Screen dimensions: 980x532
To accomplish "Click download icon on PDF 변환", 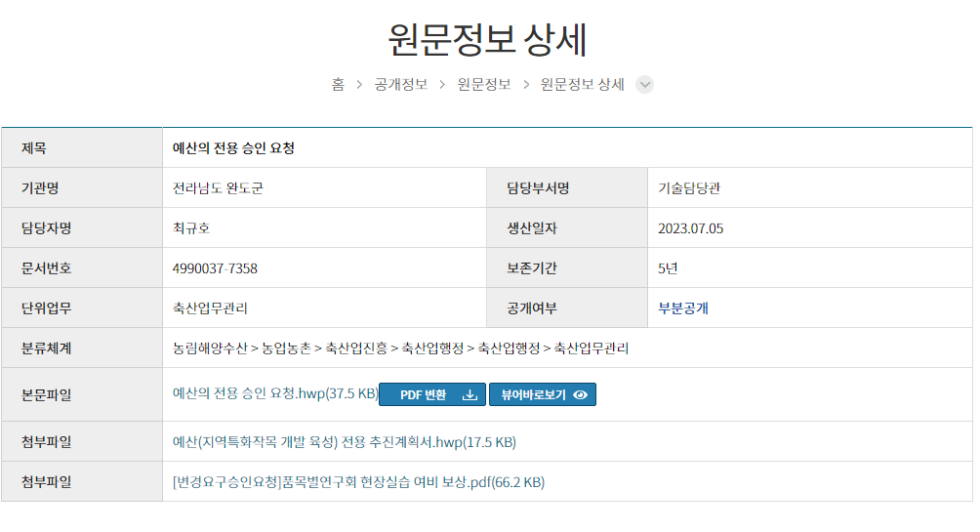I will coord(470,395).
